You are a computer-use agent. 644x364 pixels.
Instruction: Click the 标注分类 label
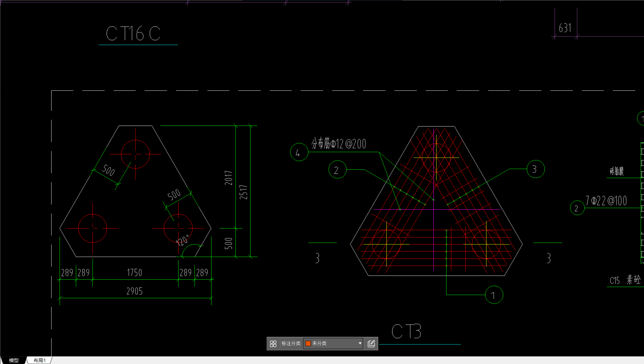pyautogui.click(x=291, y=344)
